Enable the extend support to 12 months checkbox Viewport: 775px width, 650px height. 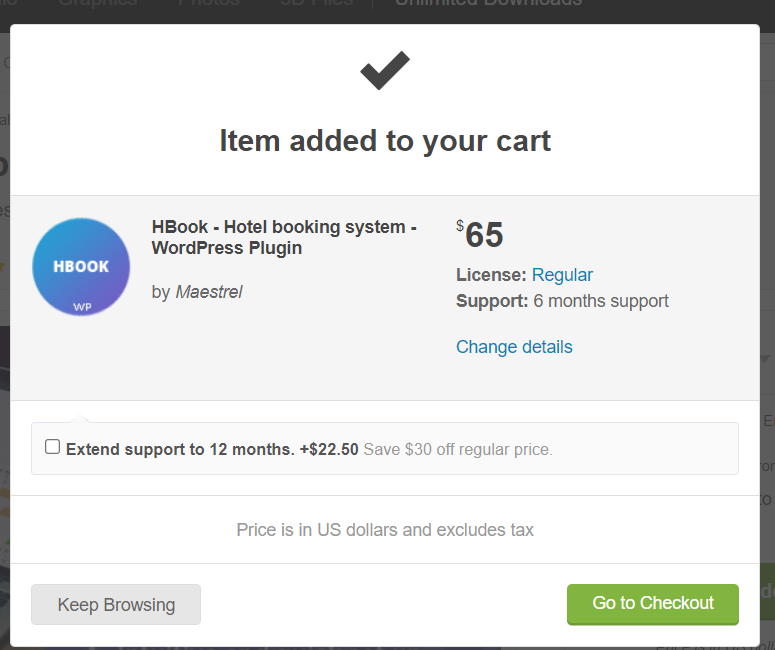53,447
